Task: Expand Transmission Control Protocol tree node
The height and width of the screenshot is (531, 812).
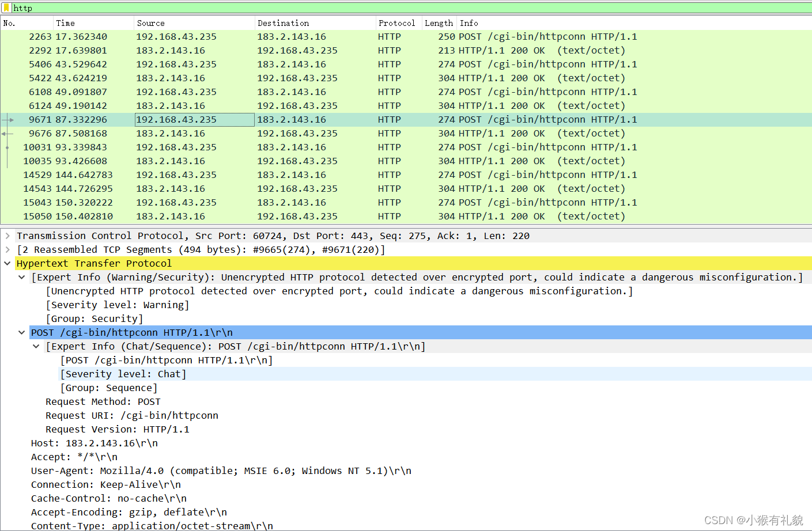Action: click(x=7, y=236)
